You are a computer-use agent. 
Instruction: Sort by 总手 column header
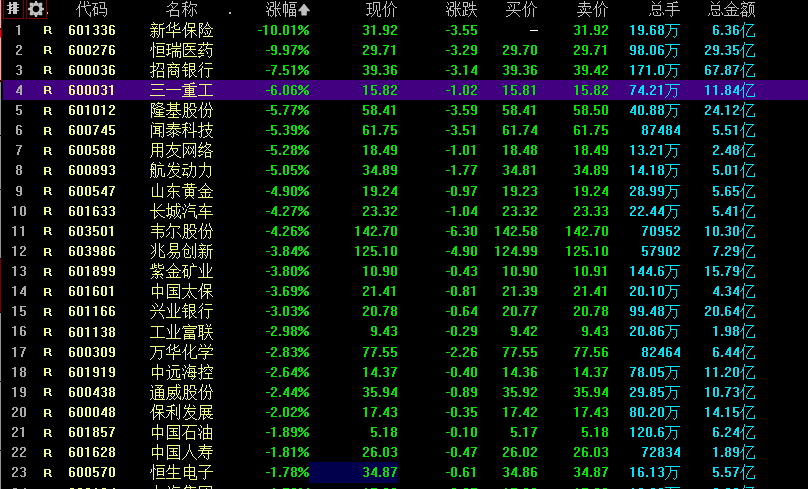coord(664,9)
